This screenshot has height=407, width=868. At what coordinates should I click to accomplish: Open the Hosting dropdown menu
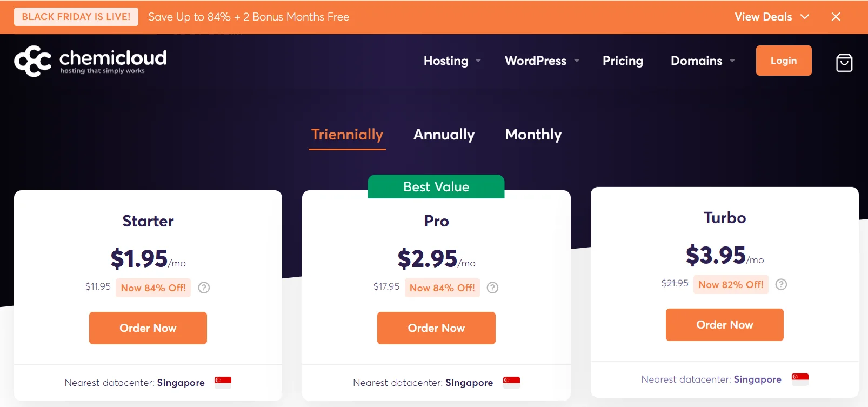(452, 61)
